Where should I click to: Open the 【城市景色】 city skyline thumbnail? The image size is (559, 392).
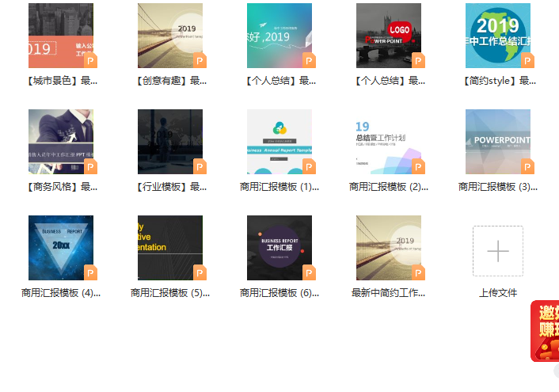click(61, 36)
